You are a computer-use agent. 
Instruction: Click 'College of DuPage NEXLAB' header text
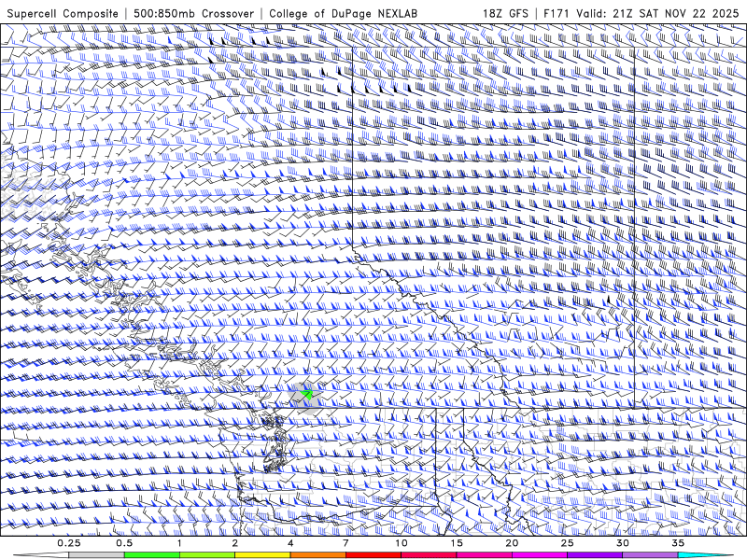(x=343, y=13)
